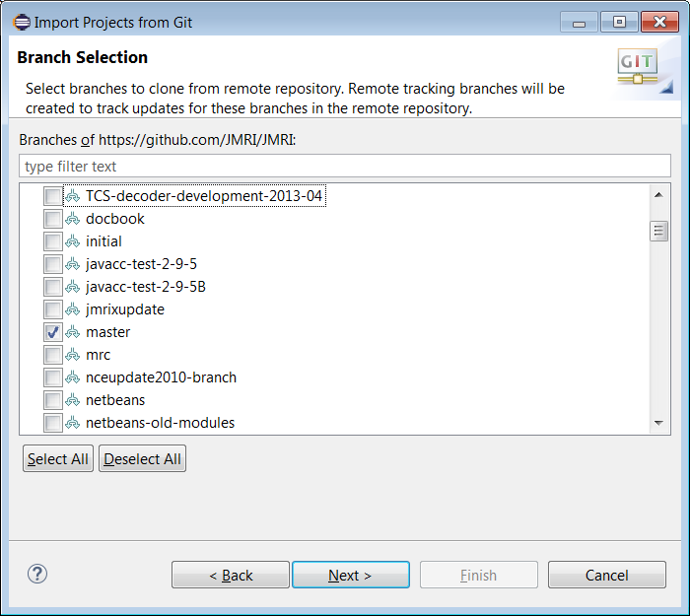Click the branch icon beside netbeans-old-modules
This screenshot has height=616, width=690.
(x=73, y=423)
